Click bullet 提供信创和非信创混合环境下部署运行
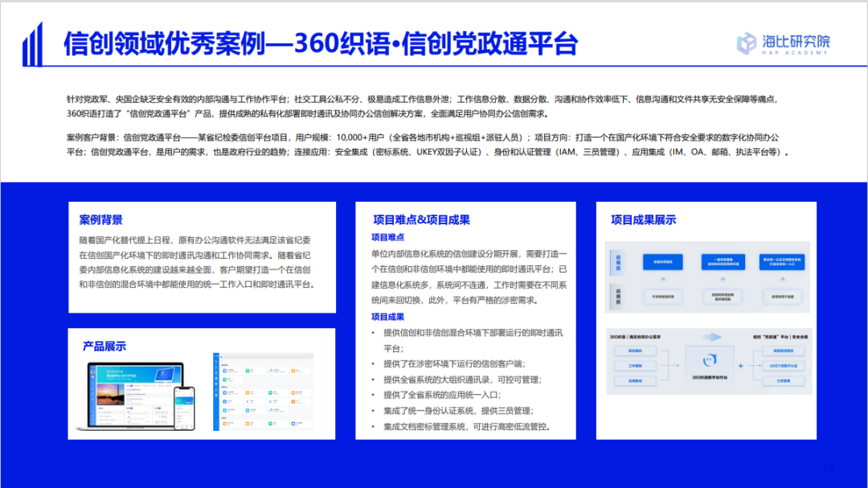Image resolution: width=868 pixels, height=488 pixels. point(473,341)
